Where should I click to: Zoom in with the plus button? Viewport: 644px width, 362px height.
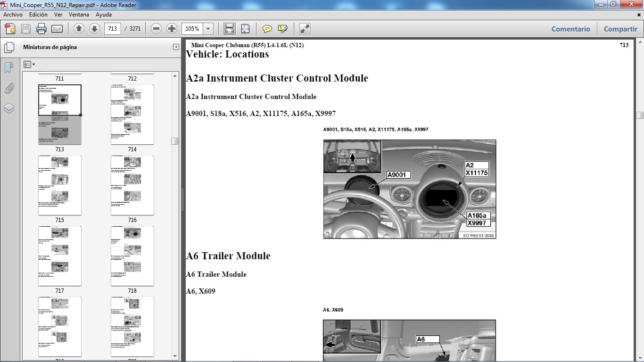tap(172, 29)
